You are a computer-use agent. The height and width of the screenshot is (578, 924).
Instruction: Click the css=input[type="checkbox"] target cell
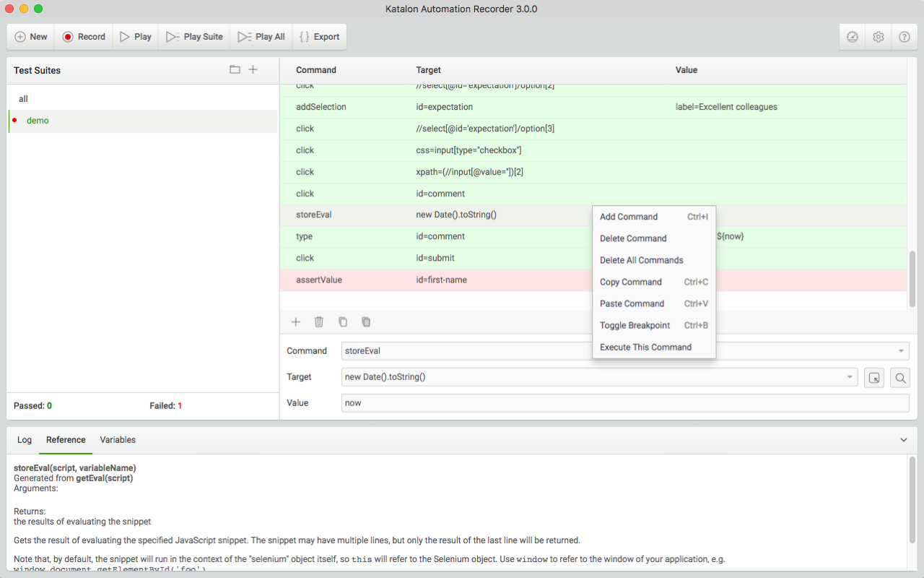point(468,150)
